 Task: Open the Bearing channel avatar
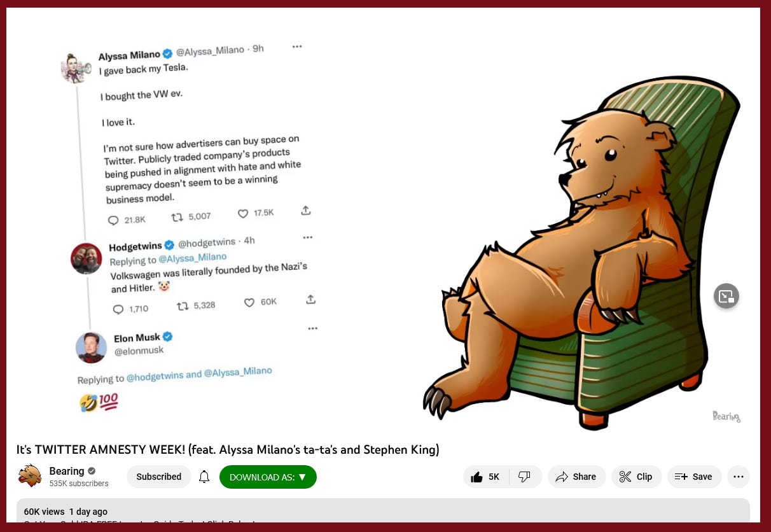(x=30, y=476)
